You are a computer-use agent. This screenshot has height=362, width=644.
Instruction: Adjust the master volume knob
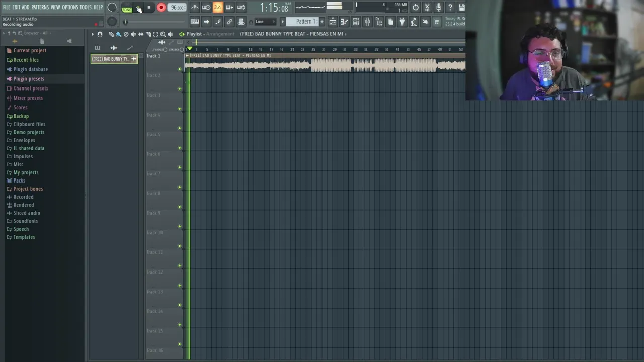[x=112, y=8]
